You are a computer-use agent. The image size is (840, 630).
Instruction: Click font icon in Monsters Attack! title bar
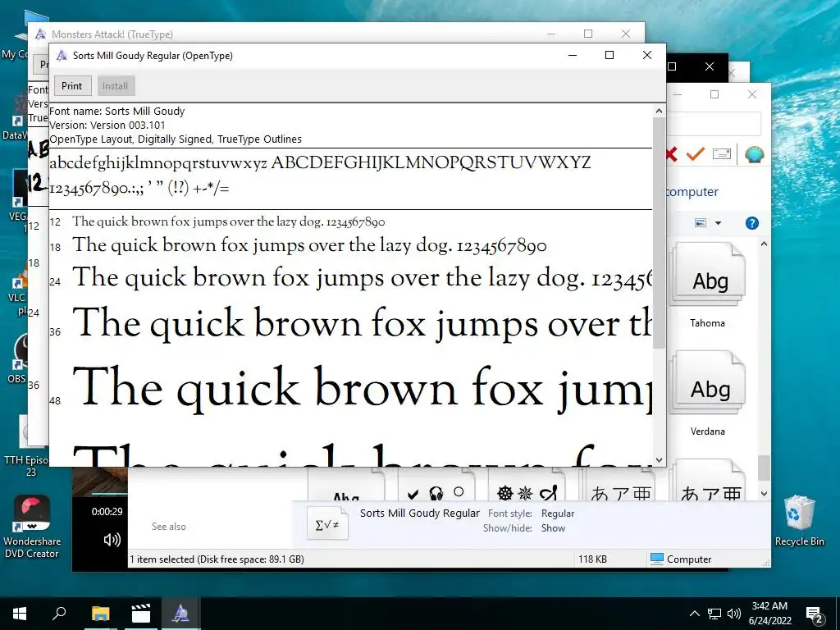[x=41, y=34]
